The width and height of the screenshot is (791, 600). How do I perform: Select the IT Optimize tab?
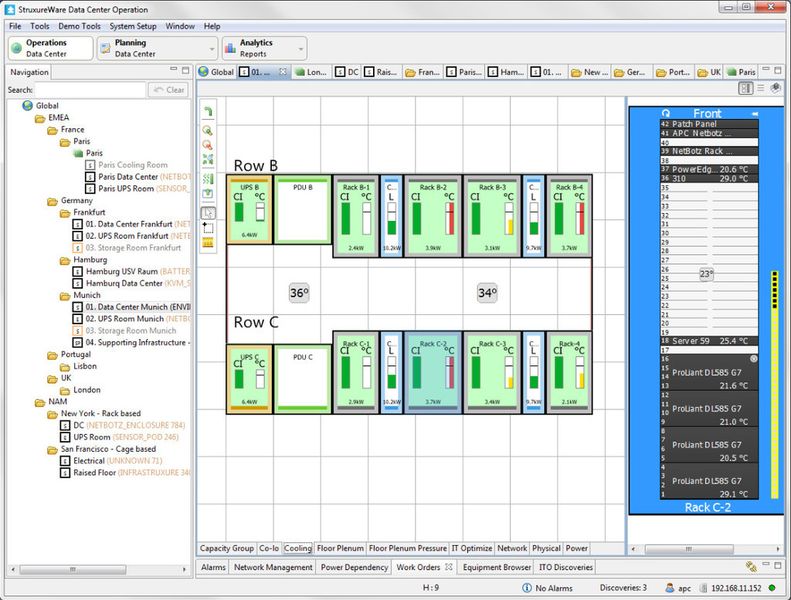tap(472, 548)
